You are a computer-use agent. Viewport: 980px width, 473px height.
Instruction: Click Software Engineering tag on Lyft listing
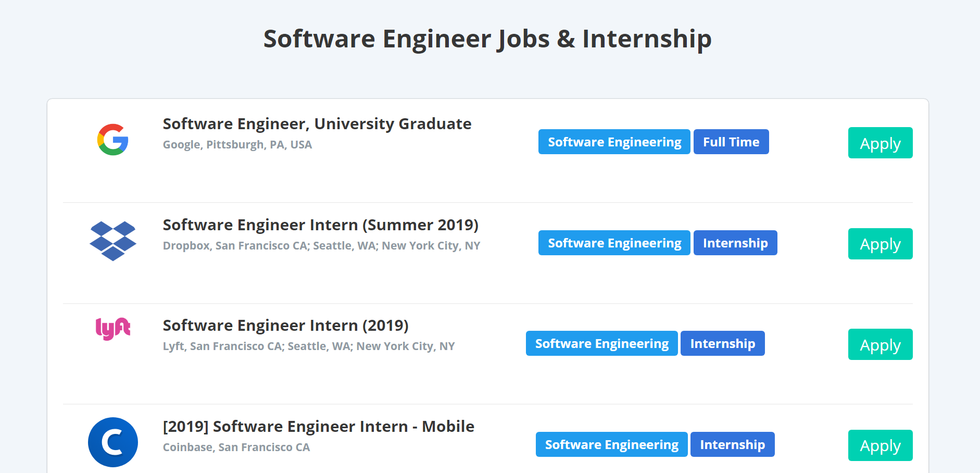pos(601,343)
